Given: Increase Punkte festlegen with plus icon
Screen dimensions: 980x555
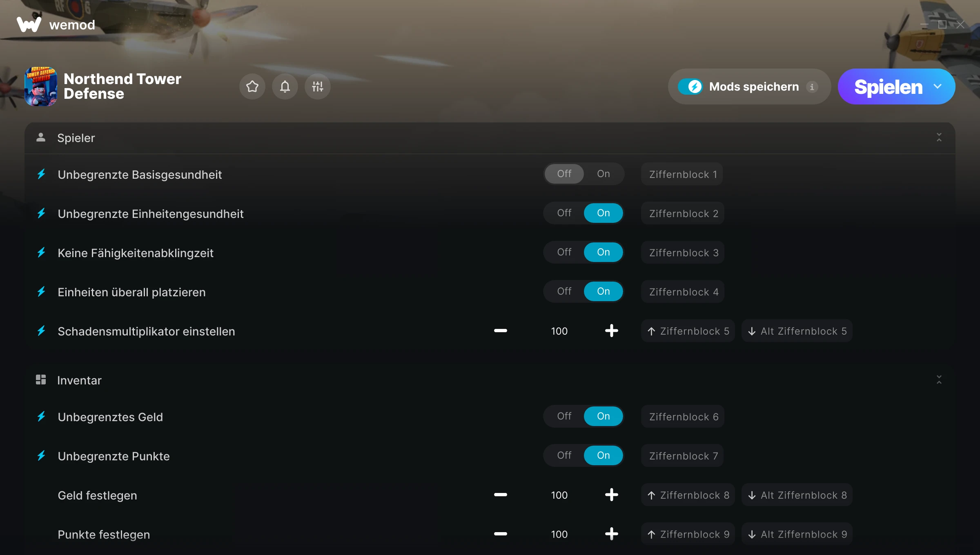Looking at the screenshot, I should (x=611, y=534).
